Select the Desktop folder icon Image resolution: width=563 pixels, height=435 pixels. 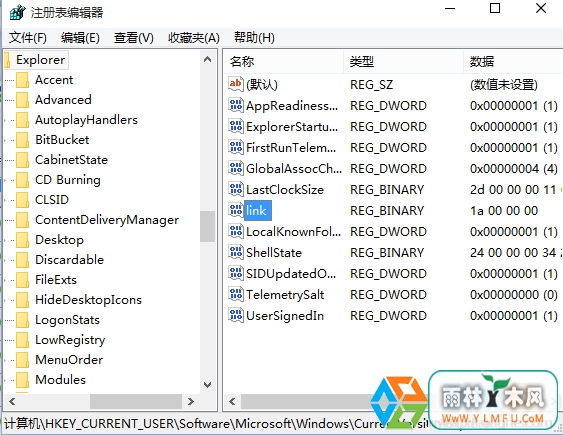[x=22, y=240]
